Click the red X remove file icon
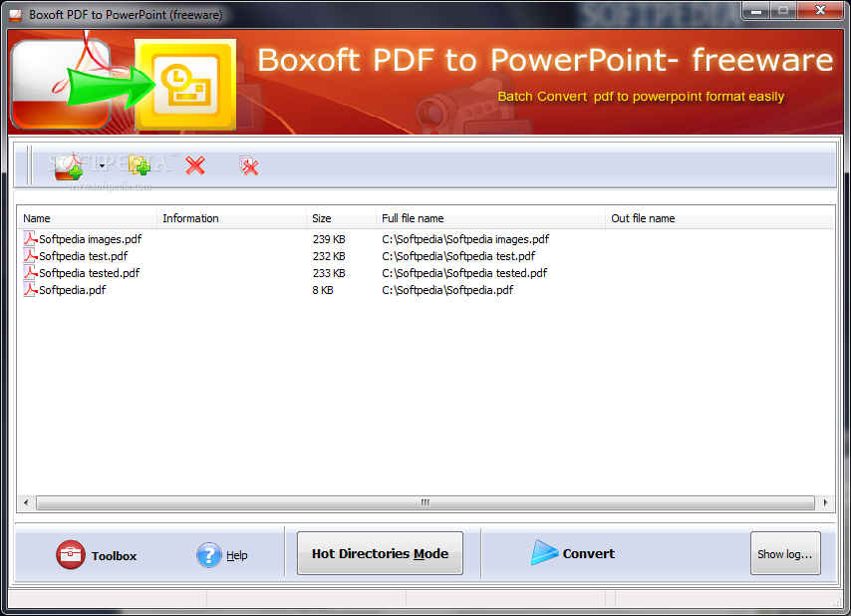 click(x=195, y=165)
